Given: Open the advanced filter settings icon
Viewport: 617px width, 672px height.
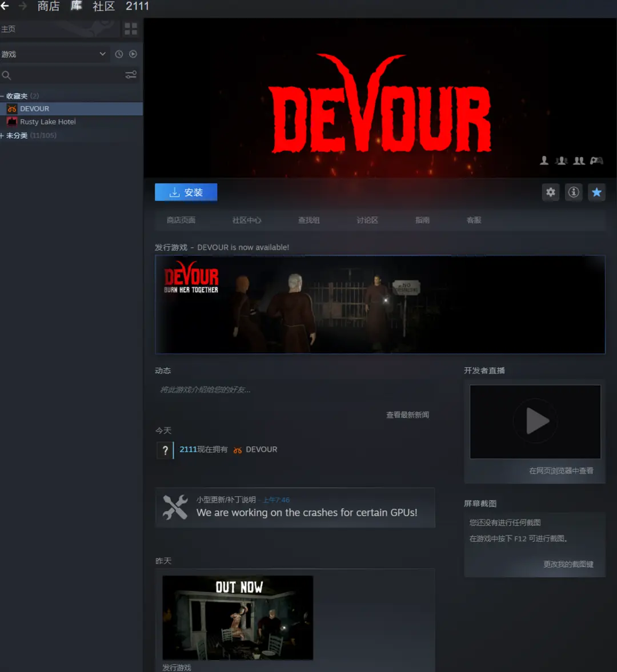Looking at the screenshot, I should [131, 75].
